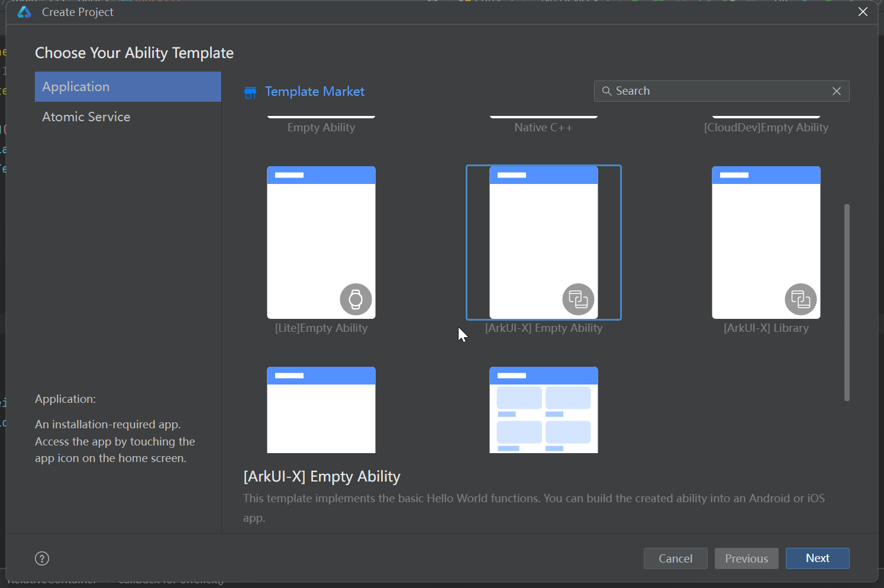The height and width of the screenshot is (588, 884).
Task: Click the cross-platform icon on ArkUI-X Empty Ability
Action: 578,299
